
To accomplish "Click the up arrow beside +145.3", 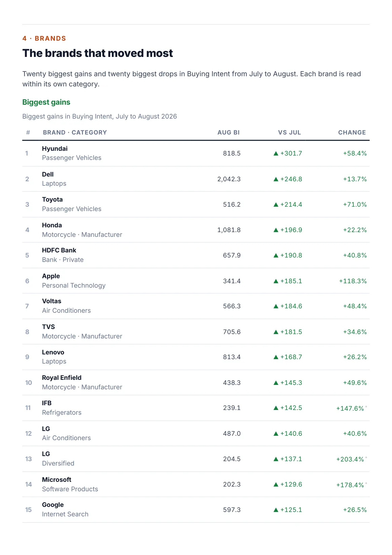I will point(276,383).
